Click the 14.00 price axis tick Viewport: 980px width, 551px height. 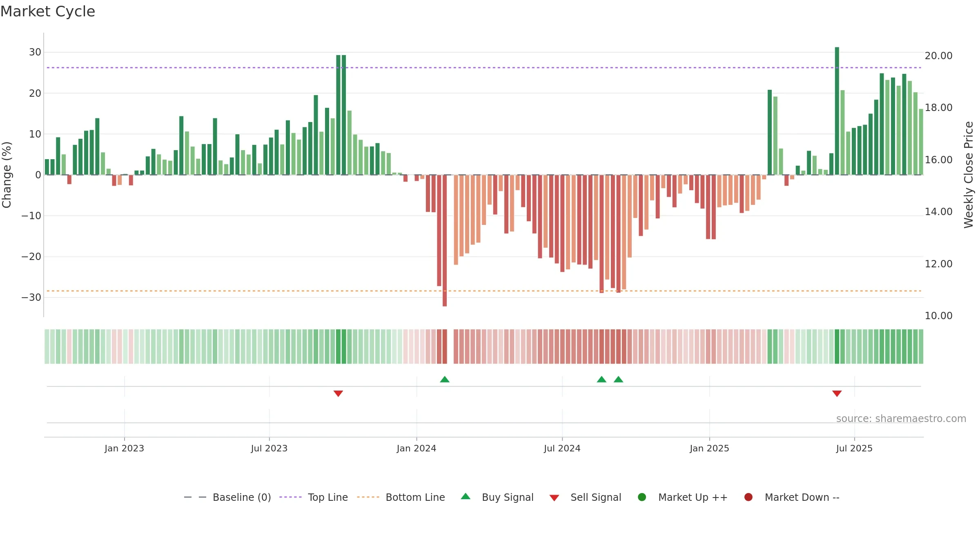point(939,211)
